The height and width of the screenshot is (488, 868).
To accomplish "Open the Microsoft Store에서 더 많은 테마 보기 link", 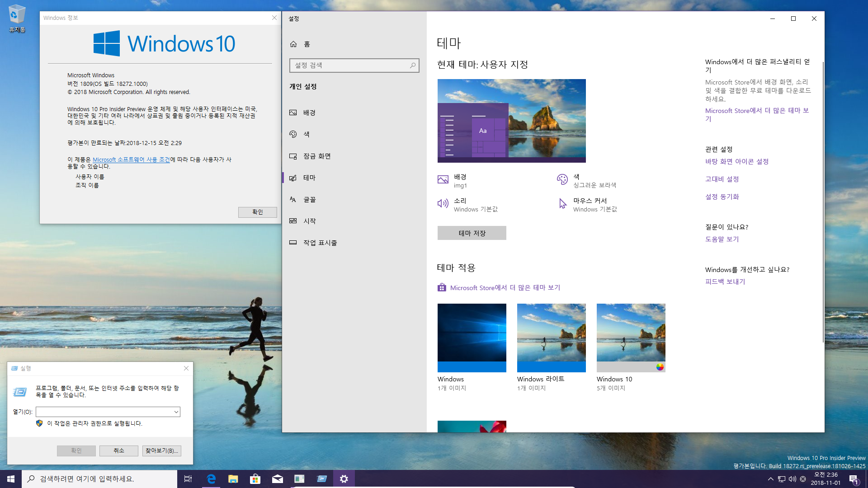I will click(x=505, y=288).
